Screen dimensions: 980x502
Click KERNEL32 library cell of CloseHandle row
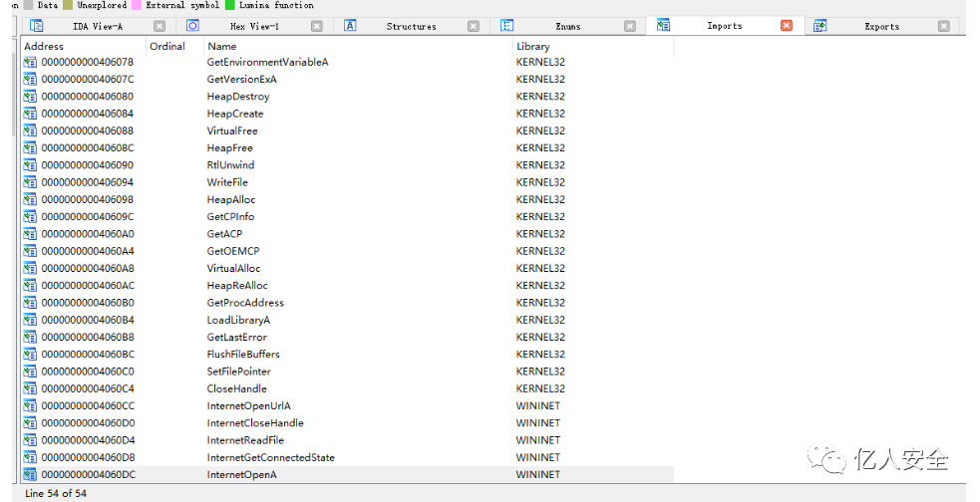(x=540, y=388)
